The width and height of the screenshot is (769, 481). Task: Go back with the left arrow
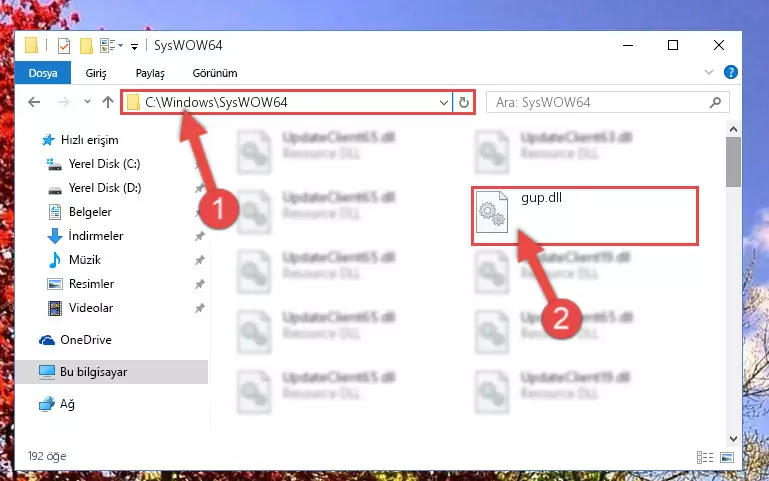(34, 102)
